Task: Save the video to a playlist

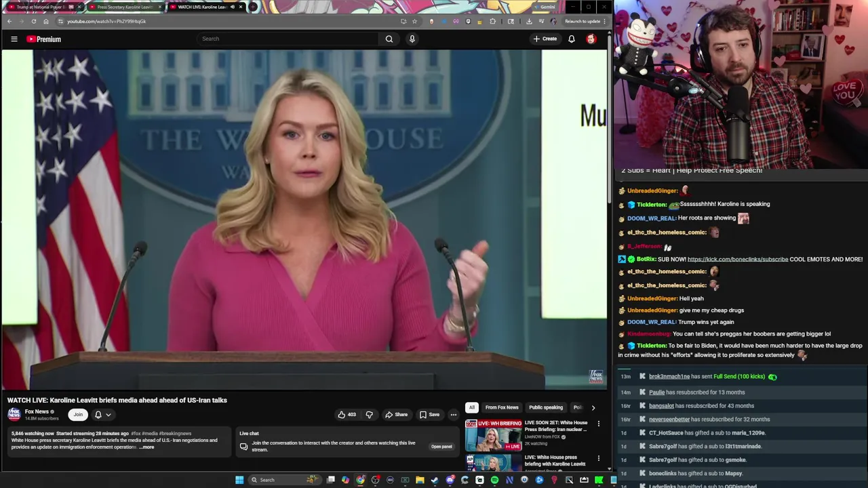Action: 429,415
